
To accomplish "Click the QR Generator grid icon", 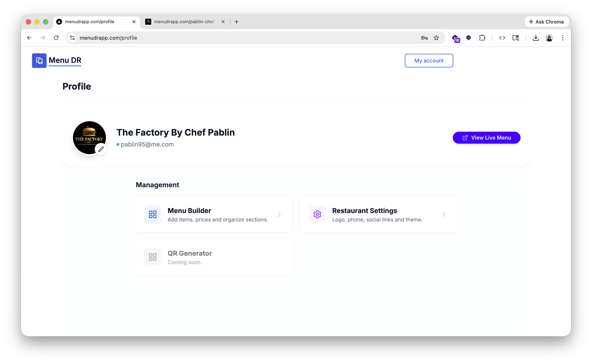I will tap(153, 257).
